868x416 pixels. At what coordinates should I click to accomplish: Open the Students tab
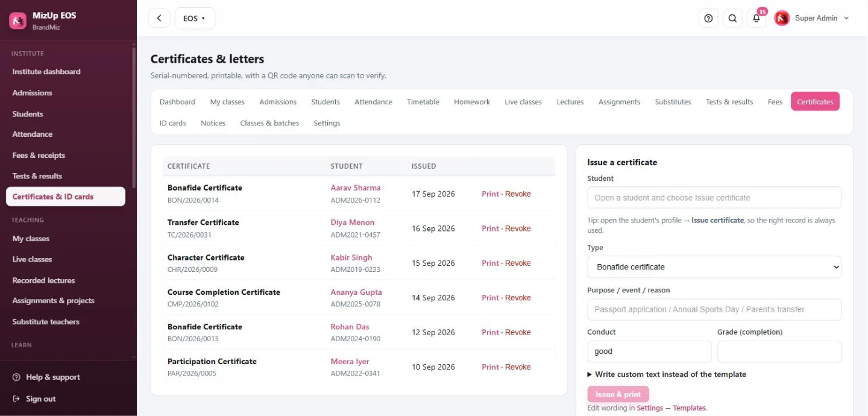point(325,102)
